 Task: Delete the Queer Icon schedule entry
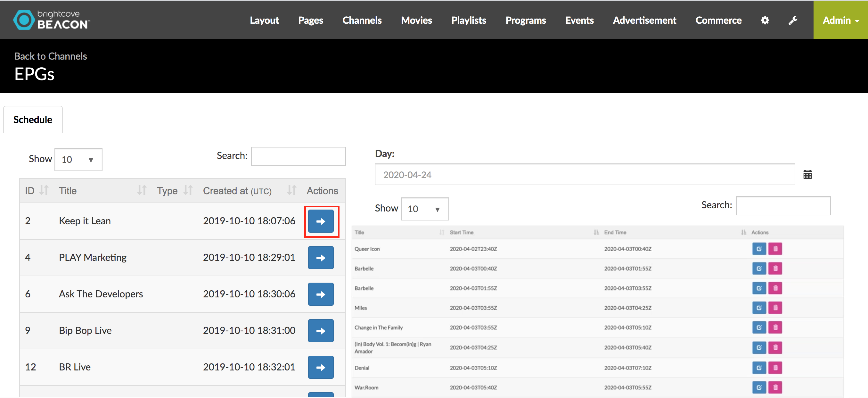pos(775,249)
